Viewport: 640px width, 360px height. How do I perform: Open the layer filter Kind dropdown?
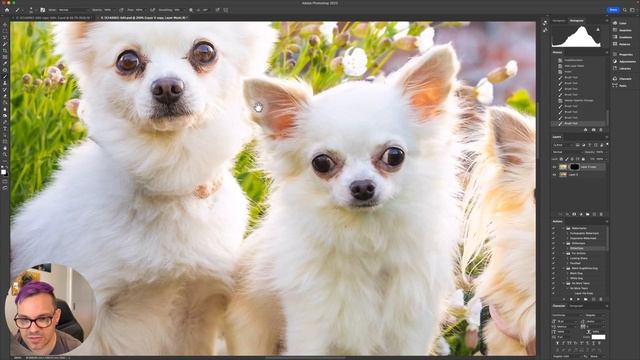point(563,145)
